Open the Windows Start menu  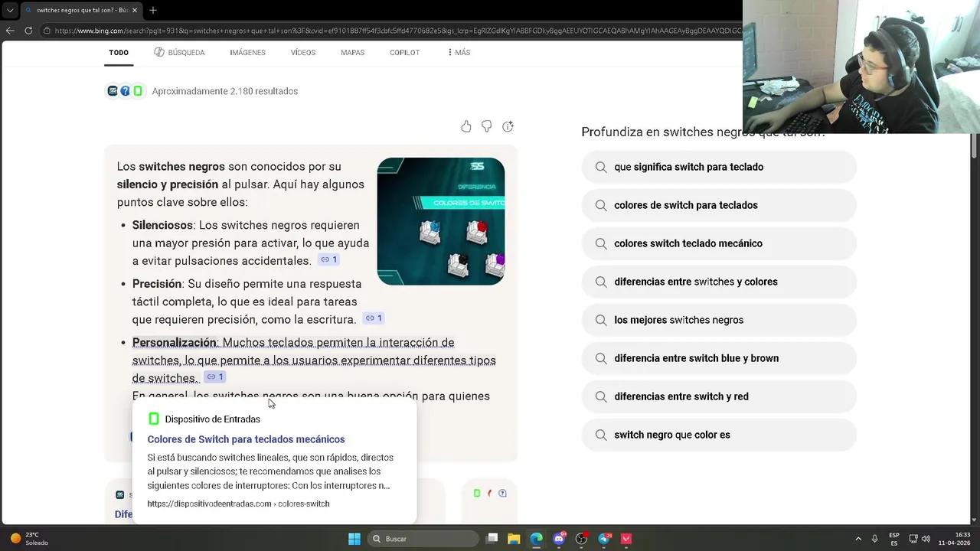click(354, 539)
